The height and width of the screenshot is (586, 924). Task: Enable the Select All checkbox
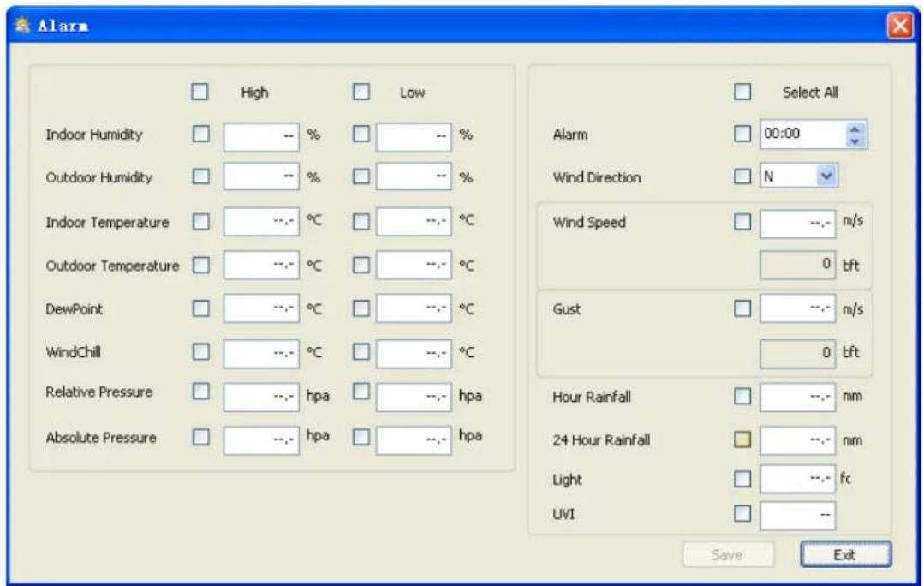tap(742, 92)
